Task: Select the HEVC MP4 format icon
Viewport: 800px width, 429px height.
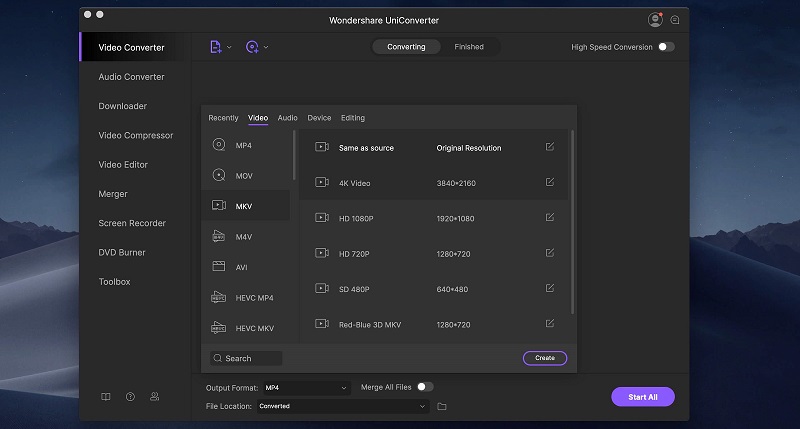Action: [x=218, y=297]
